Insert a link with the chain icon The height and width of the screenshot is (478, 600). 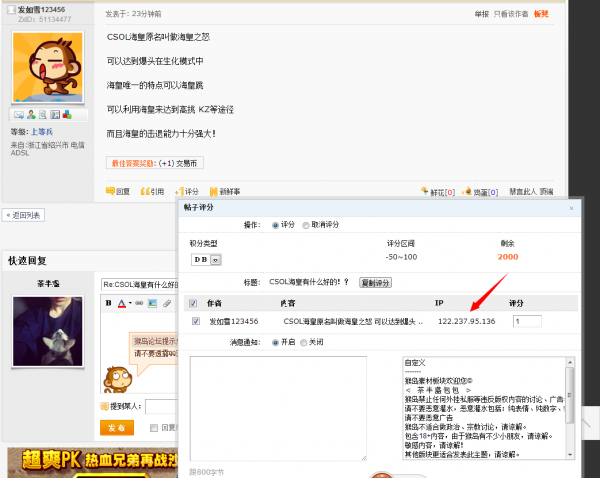pos(139,303)
